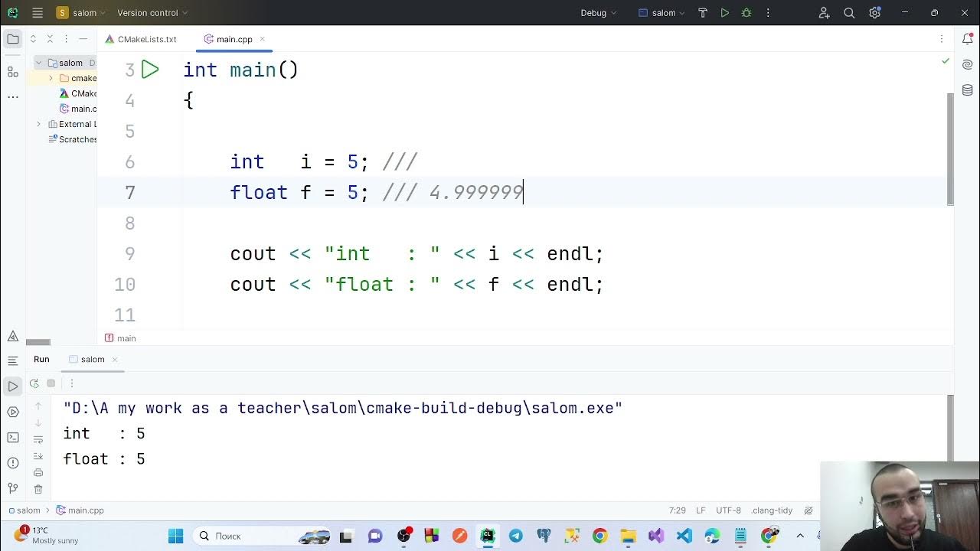Click the gutter run arrow beside main()
This screenshot has height=551, width=980.
click(150, 70)
